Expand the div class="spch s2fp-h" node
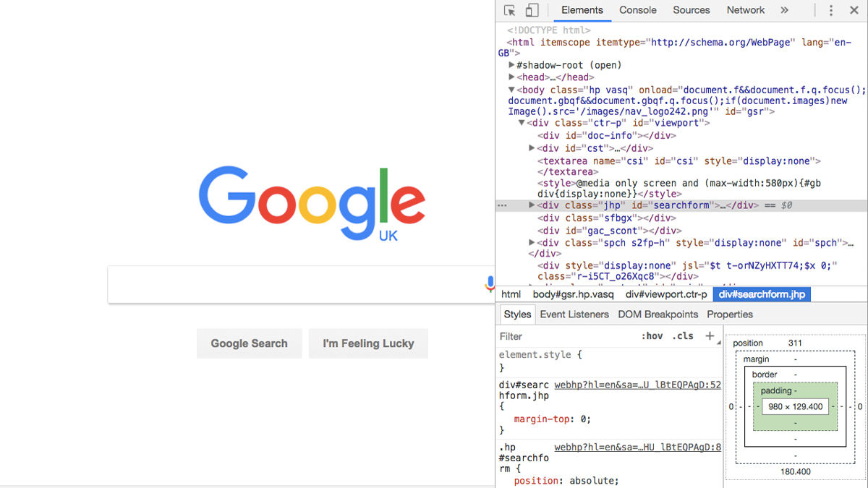This screenshot has width=868, height=488. point(532,243)
